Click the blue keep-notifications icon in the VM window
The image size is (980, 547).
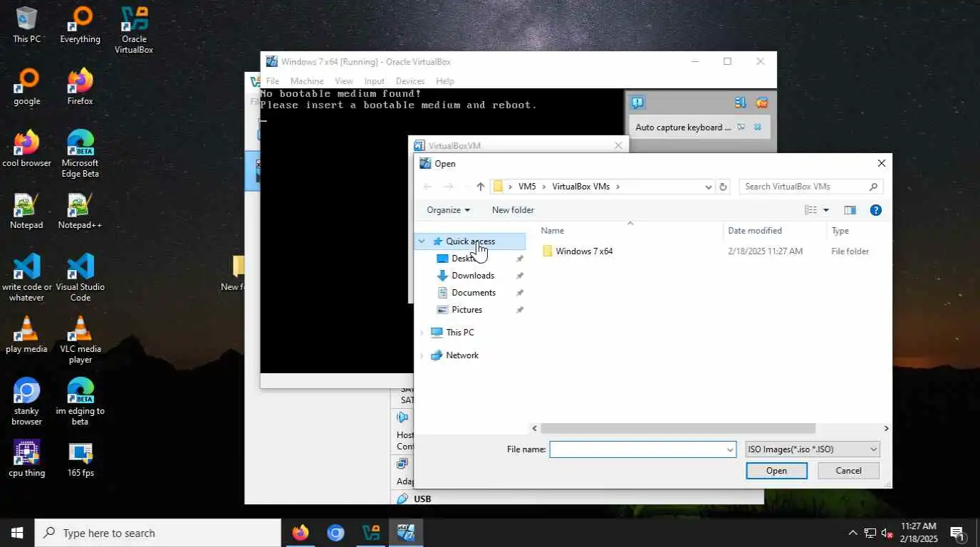(740, 103)
